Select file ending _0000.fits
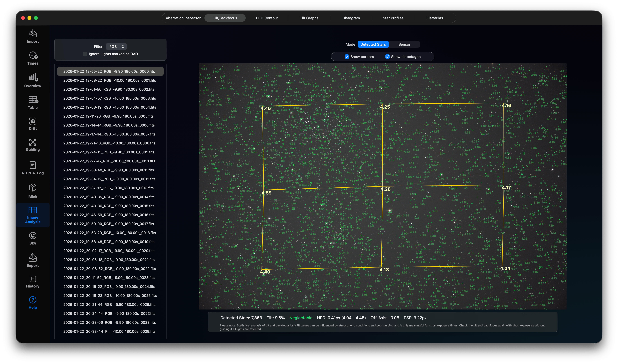The image size is (618, 364). pyautogui.click(x=110, y=71)
